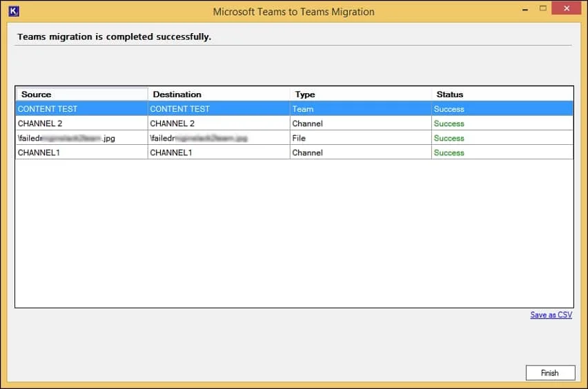This screenshot has width=588, height=389.
Task: Maximize the Teams Migration window
Action: [542, 8]
